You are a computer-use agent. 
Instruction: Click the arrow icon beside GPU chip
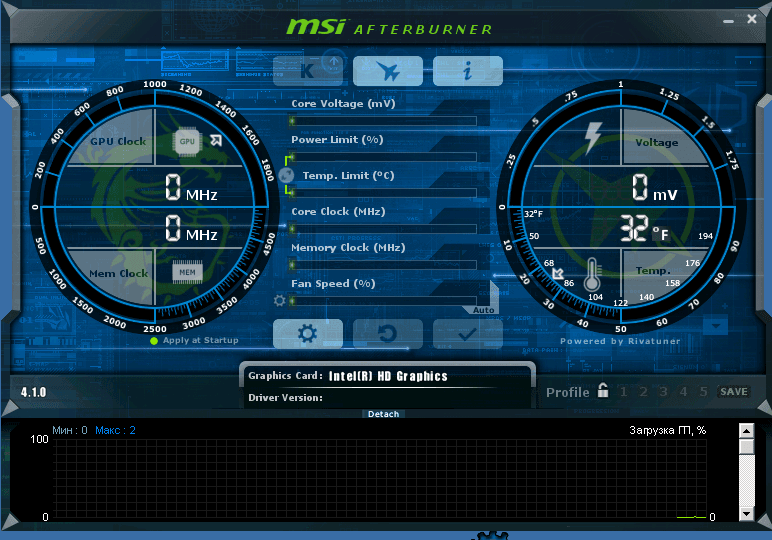pyautogui.click(x=216, y=140)
